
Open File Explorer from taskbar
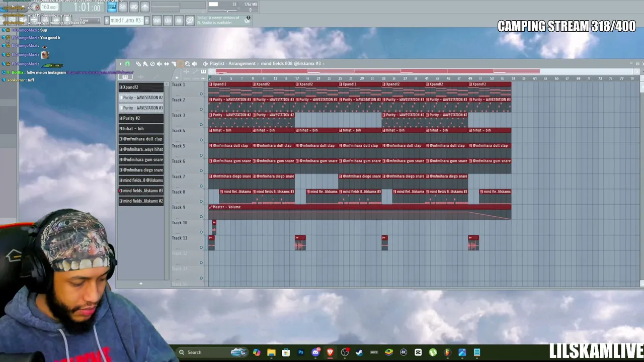[271, 352]
